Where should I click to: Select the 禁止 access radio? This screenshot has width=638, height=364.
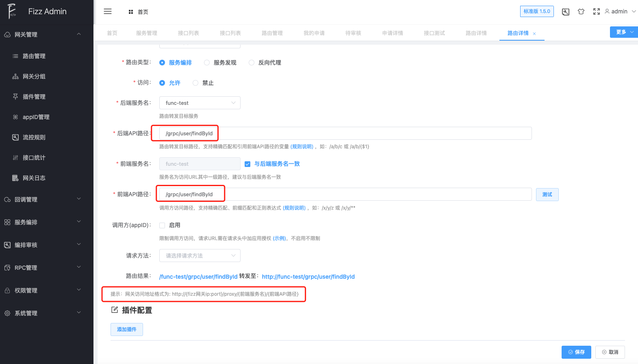click(x=195, y=83)
